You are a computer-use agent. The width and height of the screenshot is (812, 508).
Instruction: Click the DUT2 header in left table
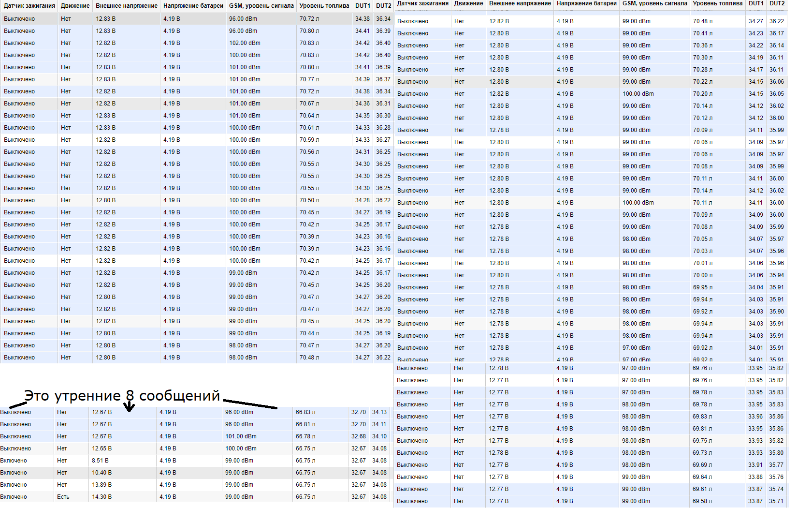pos(383,6)
